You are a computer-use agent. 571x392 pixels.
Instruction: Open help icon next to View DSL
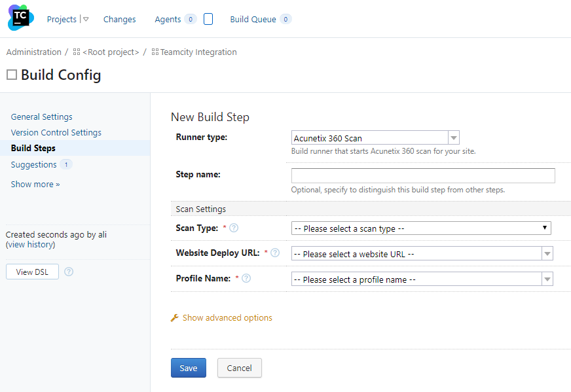click(69, 272)
